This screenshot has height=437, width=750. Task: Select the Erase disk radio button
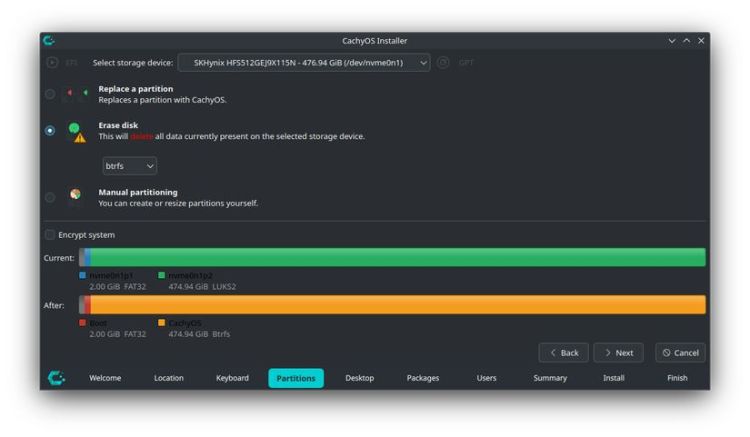click(x=50, y=130)
